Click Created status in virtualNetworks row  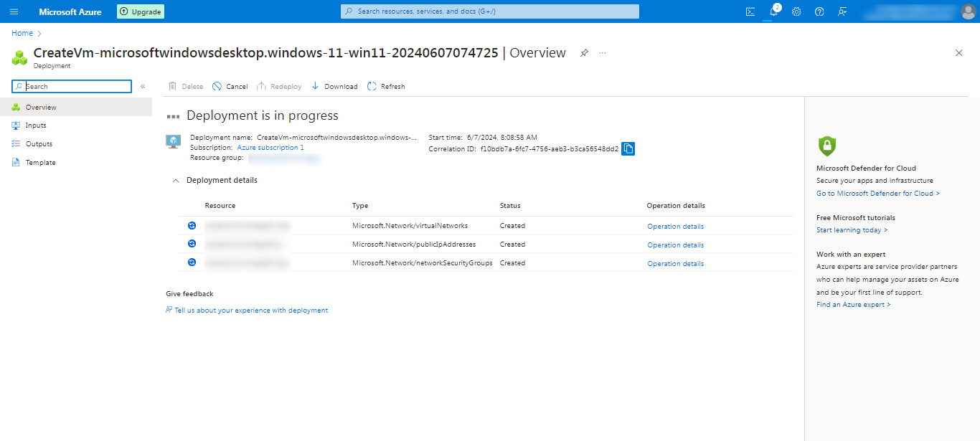point(512,225)
